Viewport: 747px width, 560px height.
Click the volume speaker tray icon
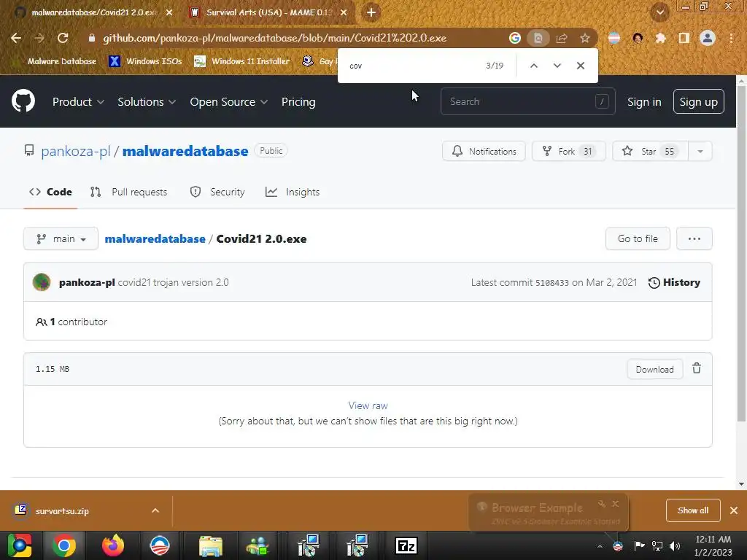click(675, 545)
